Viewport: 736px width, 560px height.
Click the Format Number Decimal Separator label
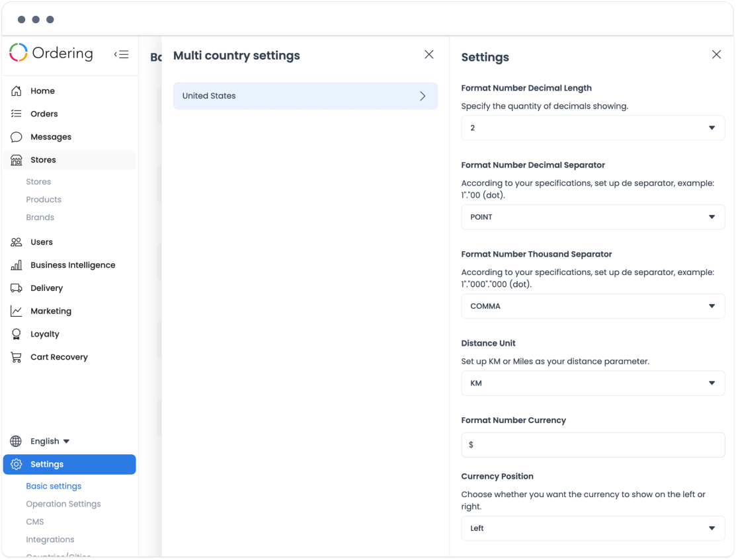tap(533, 165)
